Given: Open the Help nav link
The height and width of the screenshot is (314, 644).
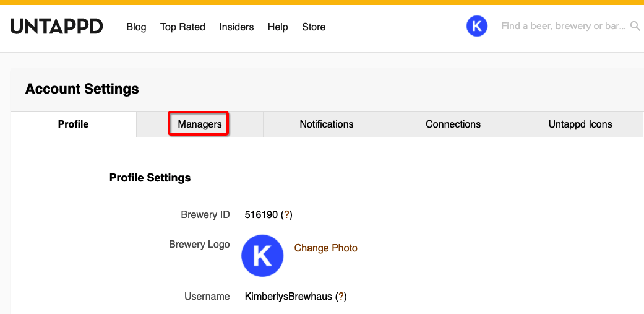Looking at the screenshot, I should [278, 27].
